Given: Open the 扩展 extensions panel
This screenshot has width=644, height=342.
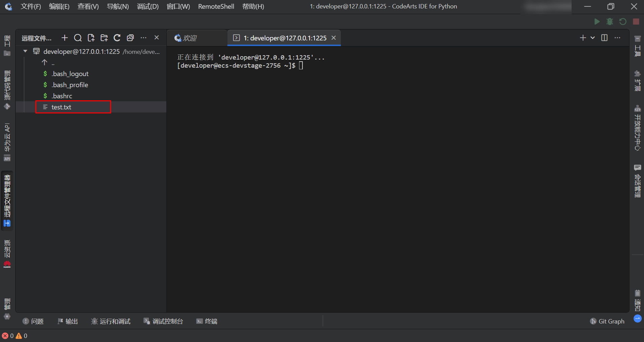Looking at the screenshot, I should click(x=637, y=81).
